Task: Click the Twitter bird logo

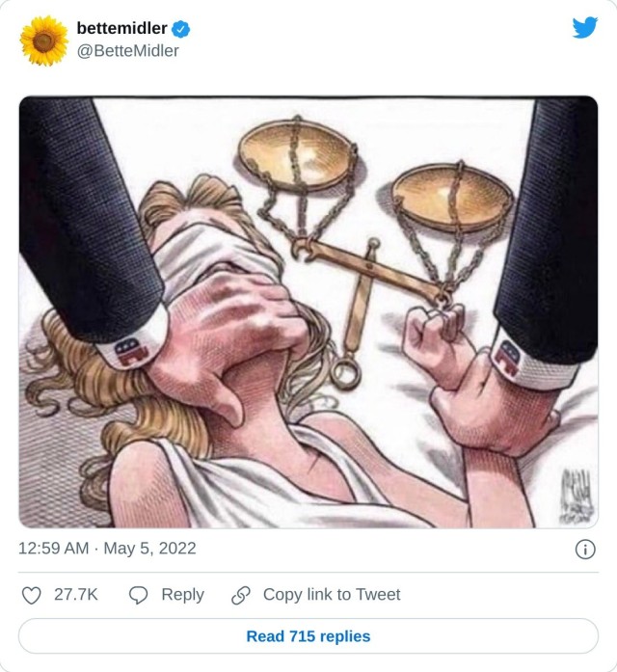Action: point(585,27)
